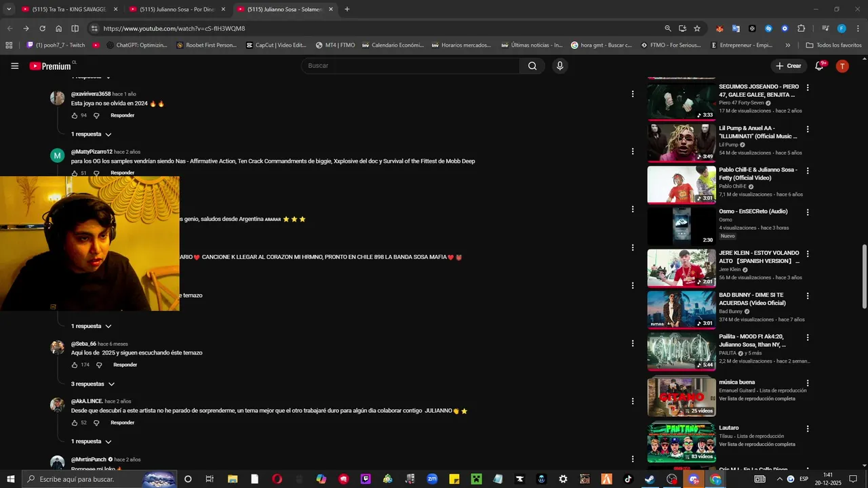The height and width of the screenshot is (488, 868).
Task: Bookmark this page with star icon
Action: [x=697, y=28]
